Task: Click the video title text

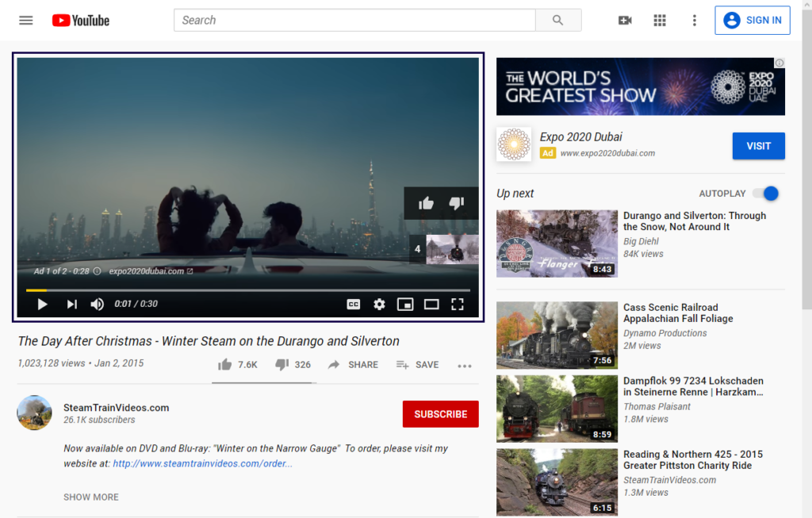Action: point(209,341)
